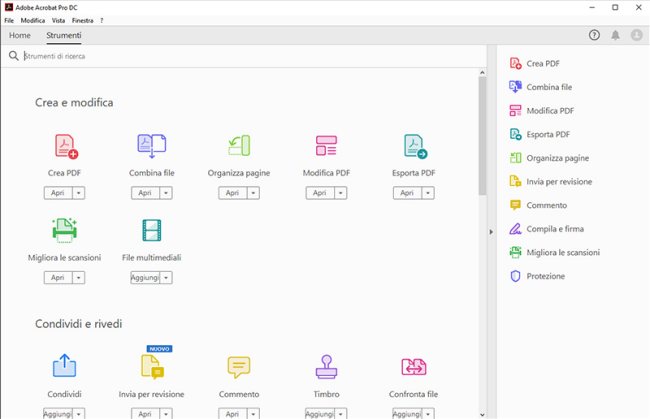The image size is (650, 419).
Task: Click the Confronta file icon
Action: [x=414, y=367]
